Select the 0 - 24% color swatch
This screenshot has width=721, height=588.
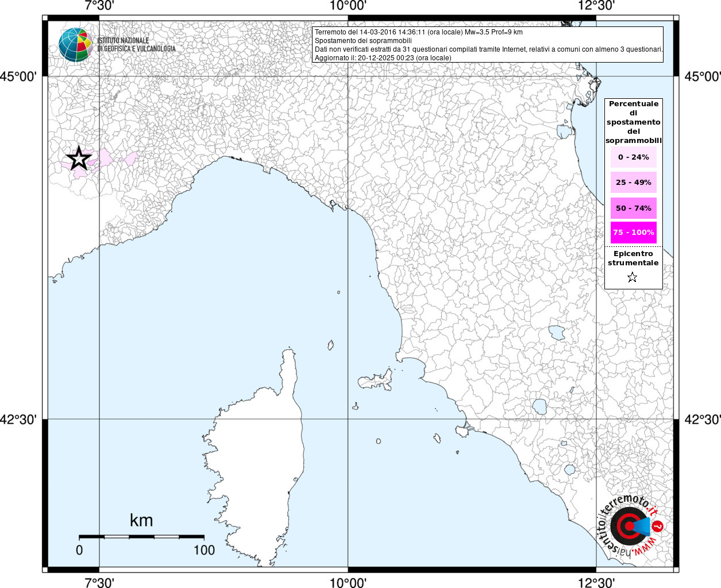634,157
